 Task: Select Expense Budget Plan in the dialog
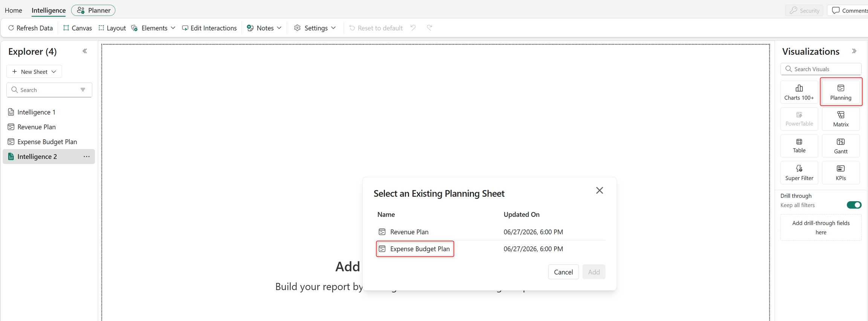(415, 249)
